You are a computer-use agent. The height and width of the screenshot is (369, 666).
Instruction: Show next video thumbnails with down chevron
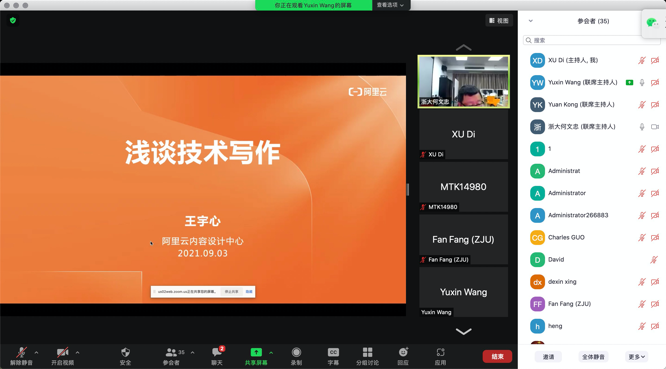point(463,331)
